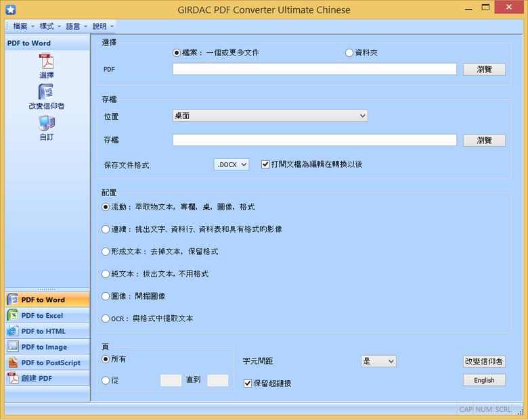Open the 位置 location dropdown showing 桌面
Viewport: 528px width, 420px height.
(270, 116)
